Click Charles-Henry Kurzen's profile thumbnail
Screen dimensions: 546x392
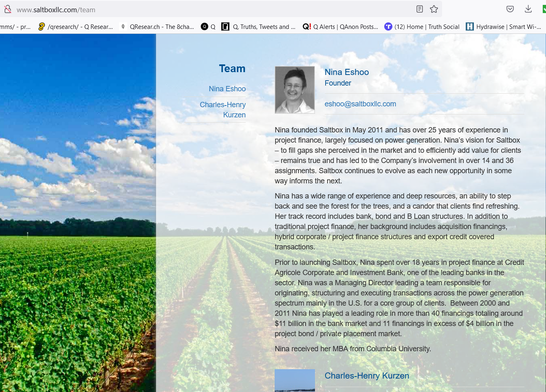coord(295,380)
